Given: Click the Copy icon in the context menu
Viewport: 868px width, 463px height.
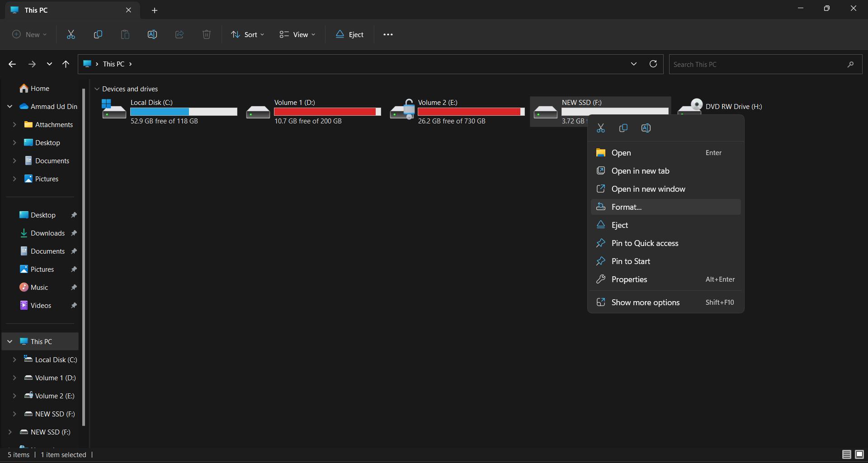Looking at the screenshot, I should (623, 128).
